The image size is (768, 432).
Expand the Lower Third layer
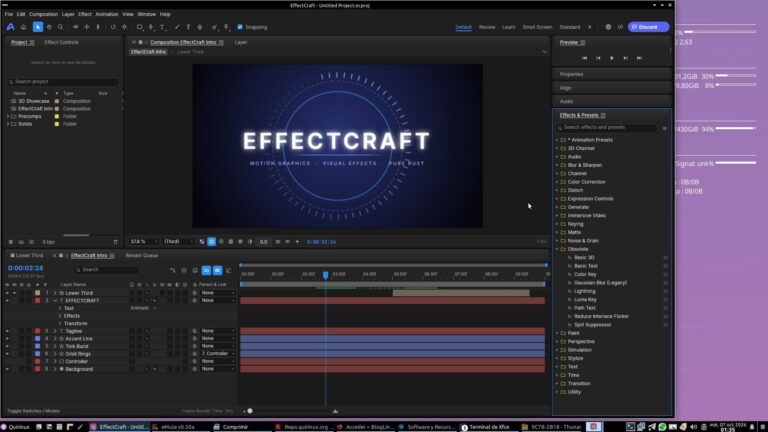[x=55, y=293]
